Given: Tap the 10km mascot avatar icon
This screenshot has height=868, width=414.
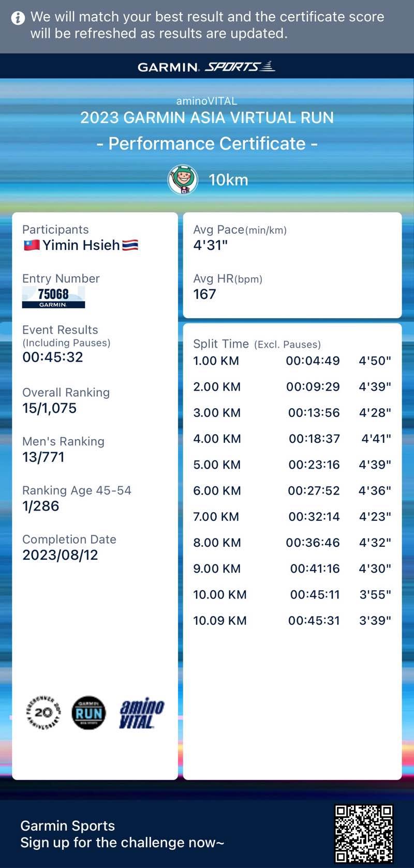Looking at the screenshot, I should (183, 179).
